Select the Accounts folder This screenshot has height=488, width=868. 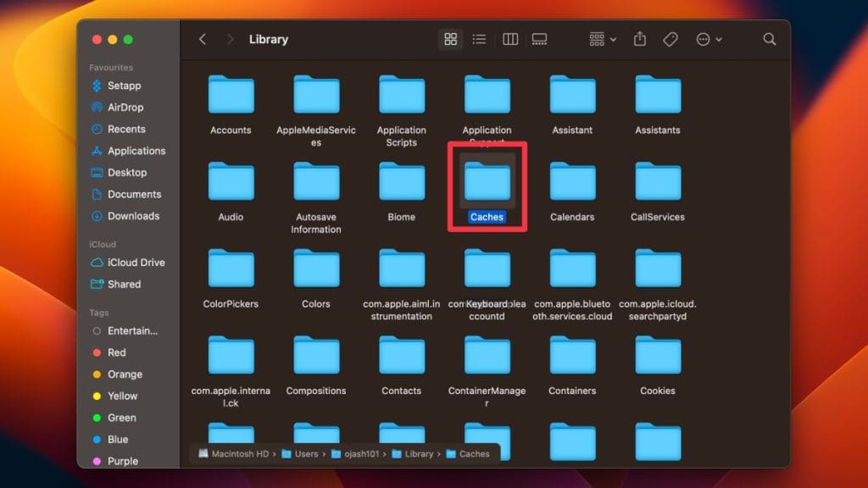(x=231, y=95)
